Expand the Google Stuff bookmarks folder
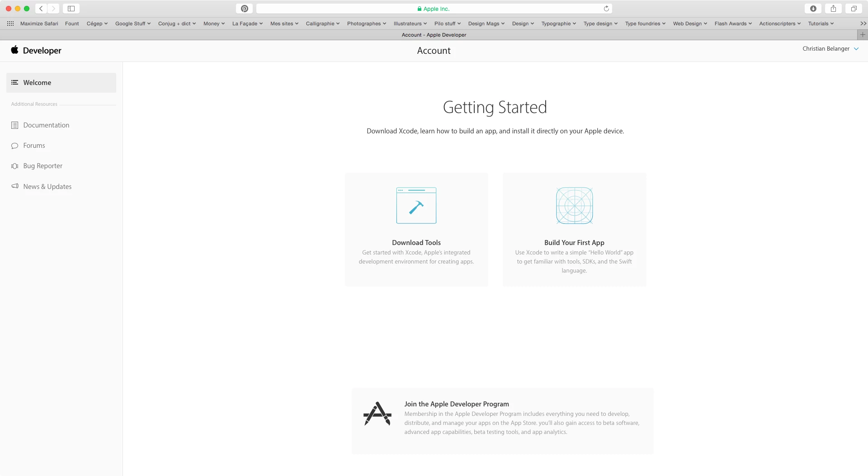Image resolution: width=868 pixels, height=476 pixels. 133,24
